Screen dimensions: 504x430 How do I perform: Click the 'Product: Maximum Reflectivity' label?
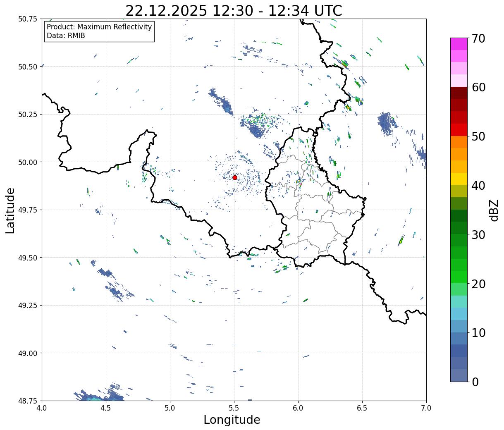click(99, 27)
